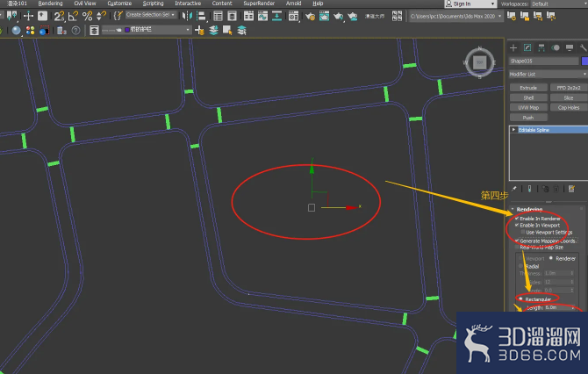This screenshot has height=374, width=588.
Task: Toggle Enable In Renderer checkbox
Action: 517,219
